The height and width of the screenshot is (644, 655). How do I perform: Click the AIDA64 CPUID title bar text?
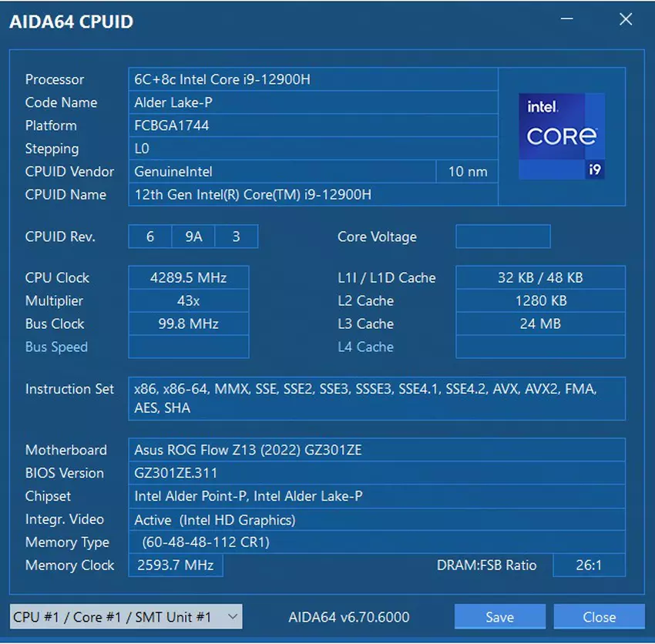71,22
